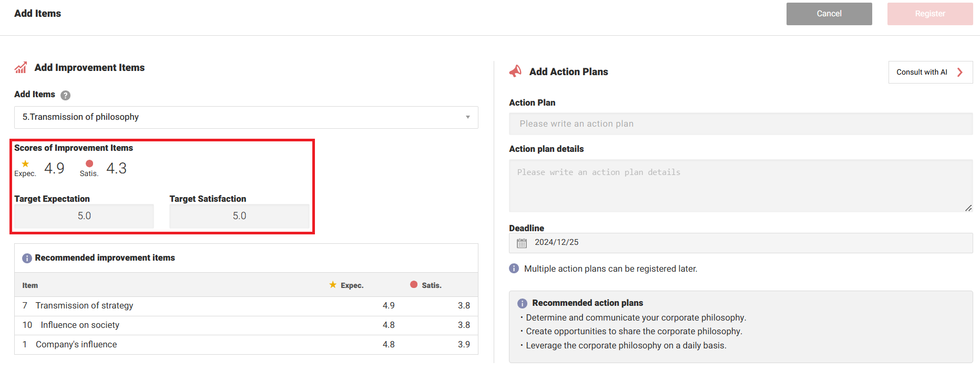Click the info icon beside Multiple action plans note

point(514,269)
